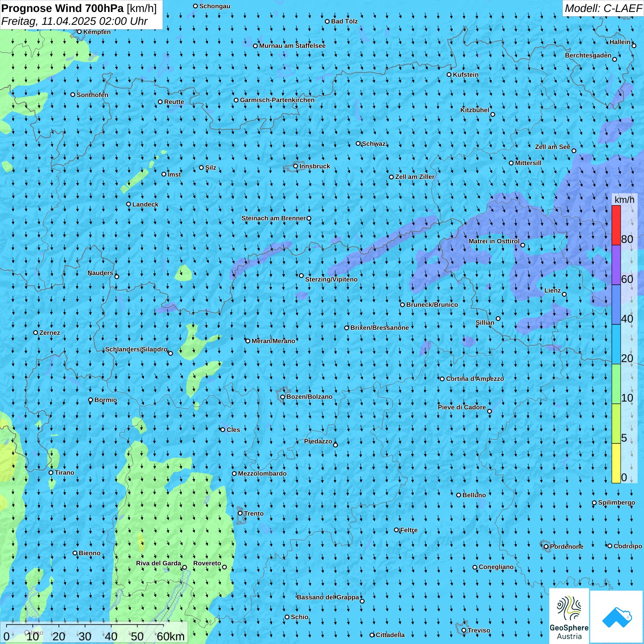This screenshot has height=644, width=644.
Task: Click the 'Kitzbühel' label
Action: tap(475, 110)
